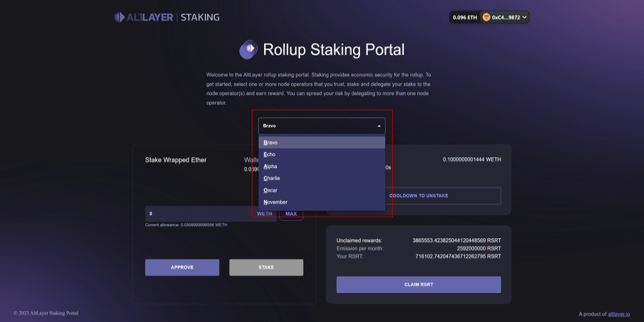Expand the wallet account chevron
The image size is (644, 322).
click(x=524, y=17)
